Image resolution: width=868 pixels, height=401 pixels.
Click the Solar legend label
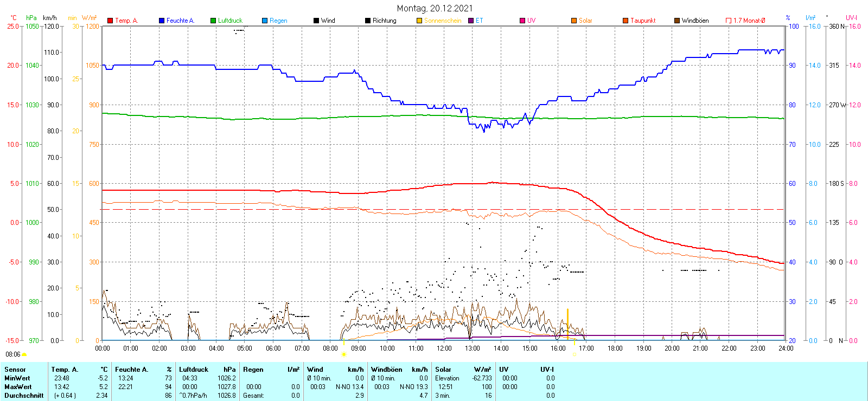pyautogui.click(x=585, y=21)
